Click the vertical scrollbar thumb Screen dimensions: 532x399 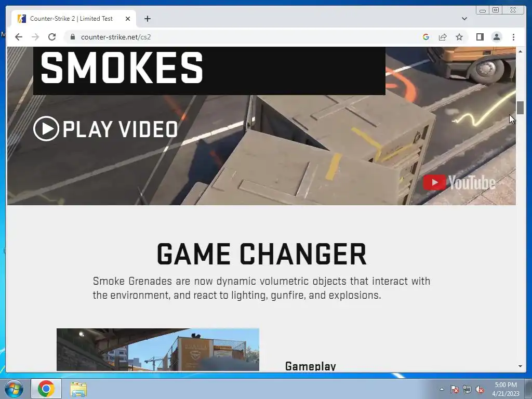[520, 108]
